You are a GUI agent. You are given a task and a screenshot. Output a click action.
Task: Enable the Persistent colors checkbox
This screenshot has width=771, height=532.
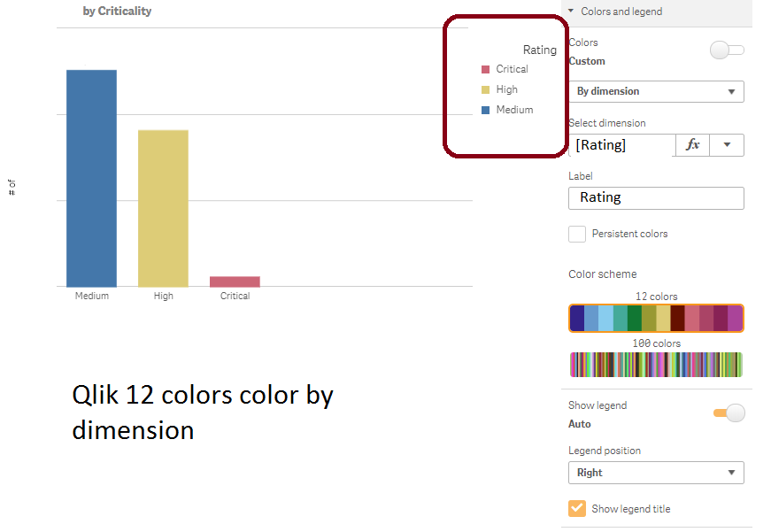pyautogui.click(x=576, y=234)
